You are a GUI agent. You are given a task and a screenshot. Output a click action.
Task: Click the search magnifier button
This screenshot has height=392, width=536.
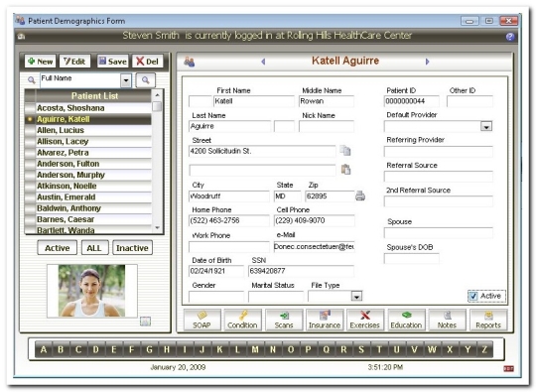[x=146, y=80]
